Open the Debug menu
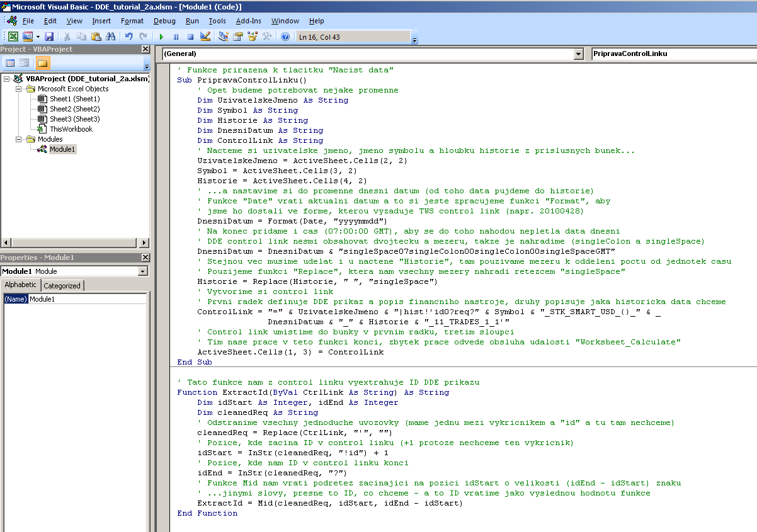The width and height of the screenshot is (757, 532). 164,21
